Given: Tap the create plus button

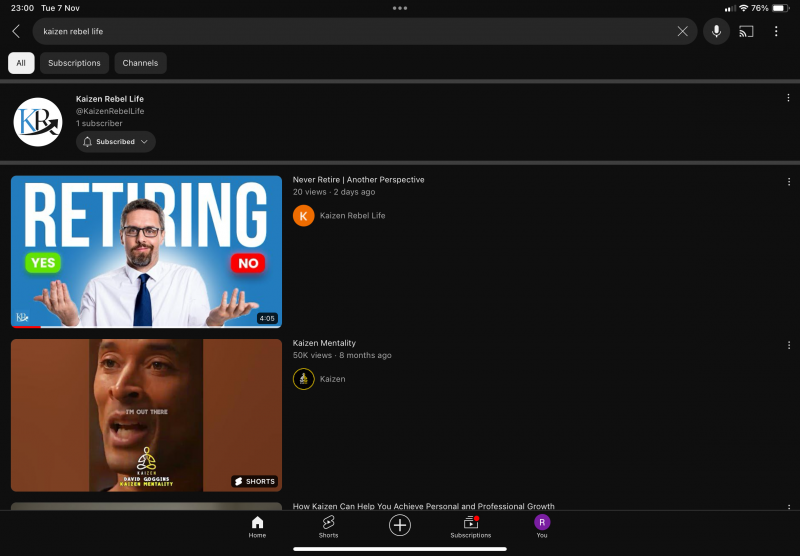Looking at the screenshot, I should point(400,525).
